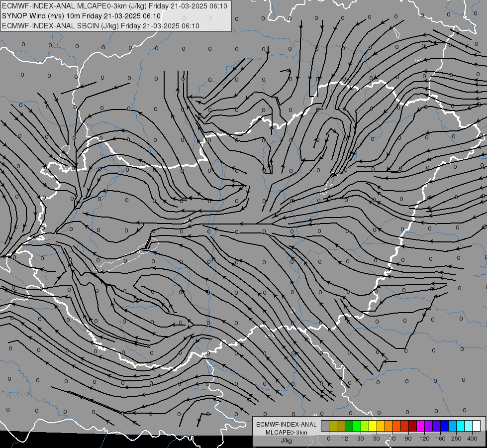The width and height of the screenshot is (487, 448).
Task: Click the legend tick label 70
Action: tap(392, 439)
